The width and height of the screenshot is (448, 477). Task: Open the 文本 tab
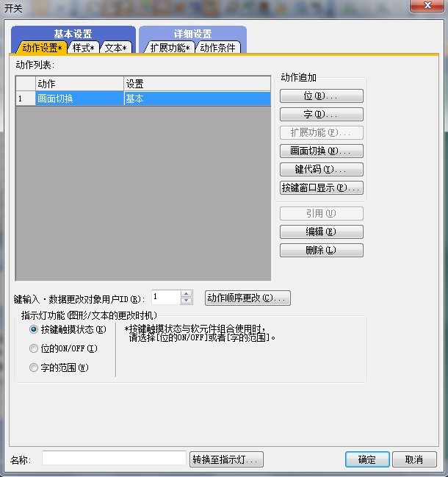(x=115, y=48)
